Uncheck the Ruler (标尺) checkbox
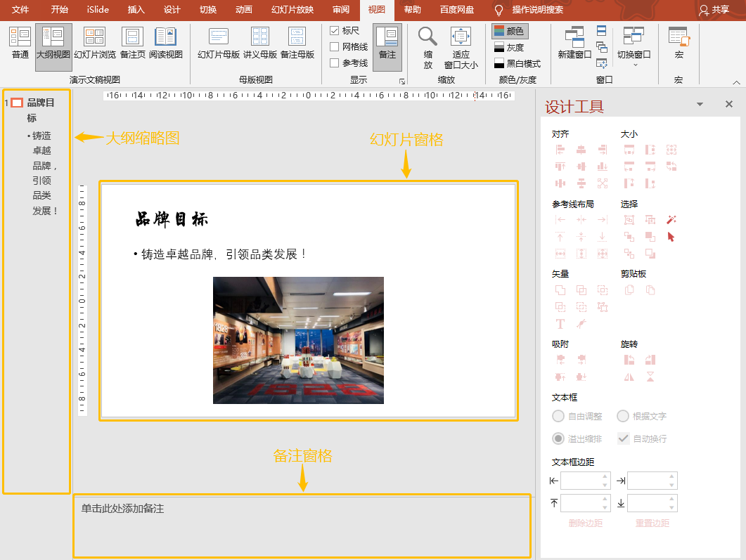The width and height of the screenshot is (746, 560). pyautogui.click(x=335, y=31)
